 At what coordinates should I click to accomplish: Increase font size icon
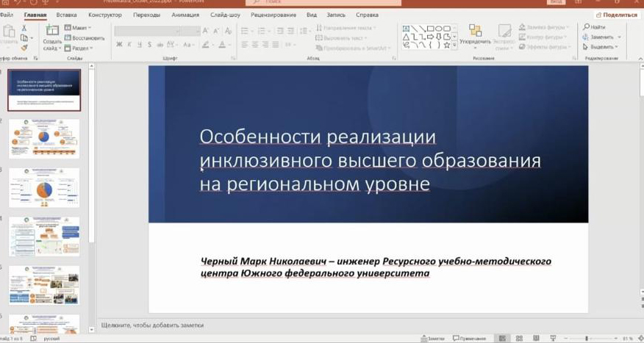(205, 31)
